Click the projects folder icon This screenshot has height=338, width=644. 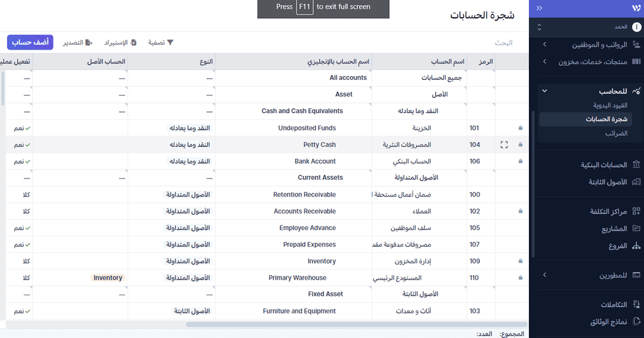point(636,228)
